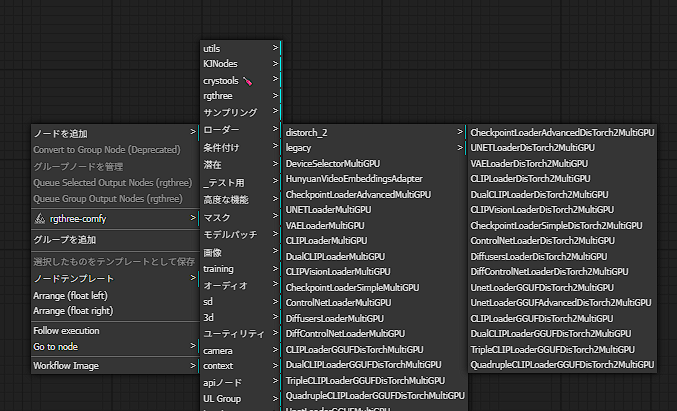Click Follow execution menu entry

click(x=66, y=330)
